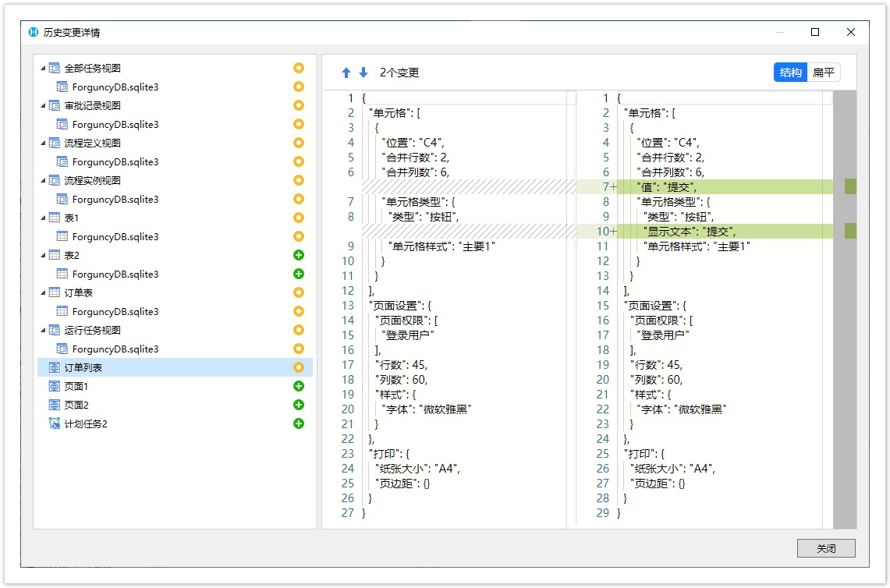Viewport: 890px width, 588px height.
Task: Collapse the 表1 tree node
Action: point(43,218)
